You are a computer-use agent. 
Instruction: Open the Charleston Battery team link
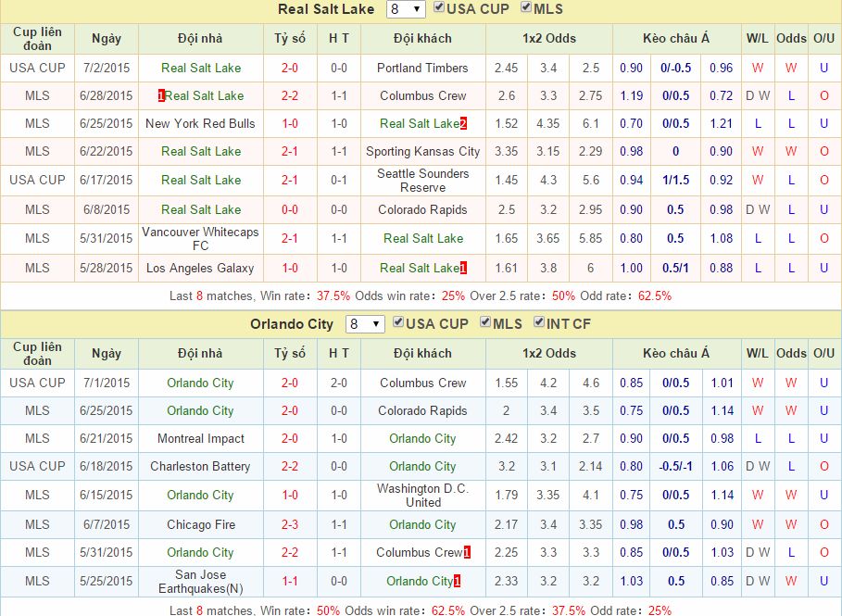tap(200, 467)
